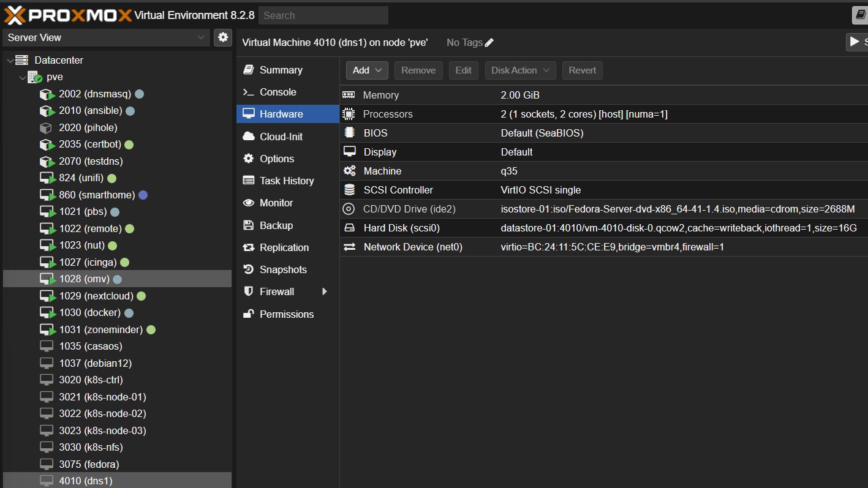Click the pencil icon to edit tags
The height and width of the screenshot is (488, 868).
pyautogui.click(x=489, y=43)
